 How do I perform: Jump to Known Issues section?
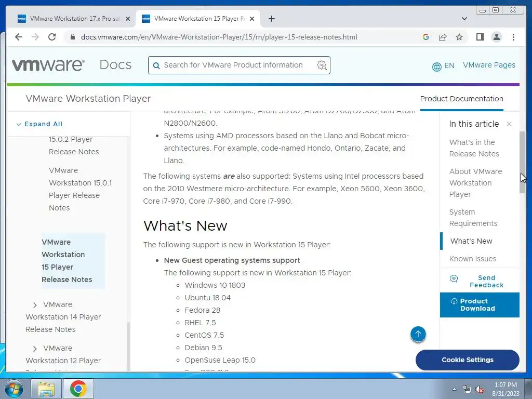473,259
